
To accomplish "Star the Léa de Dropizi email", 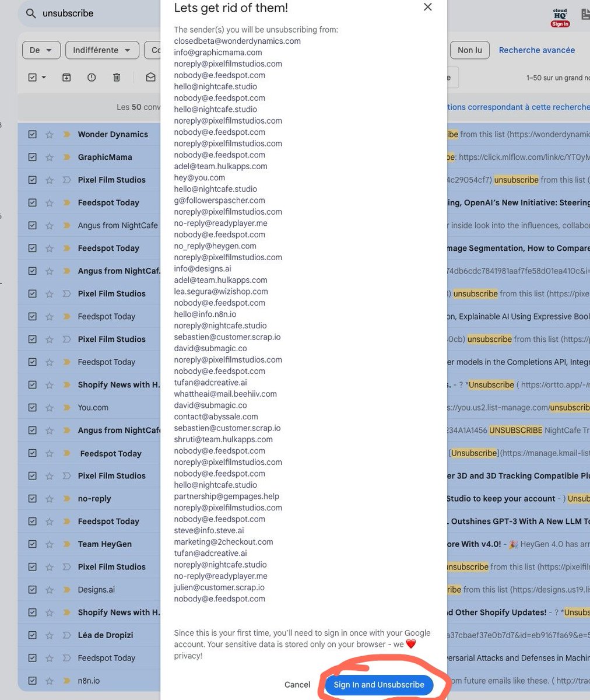I will coord(50,635).
